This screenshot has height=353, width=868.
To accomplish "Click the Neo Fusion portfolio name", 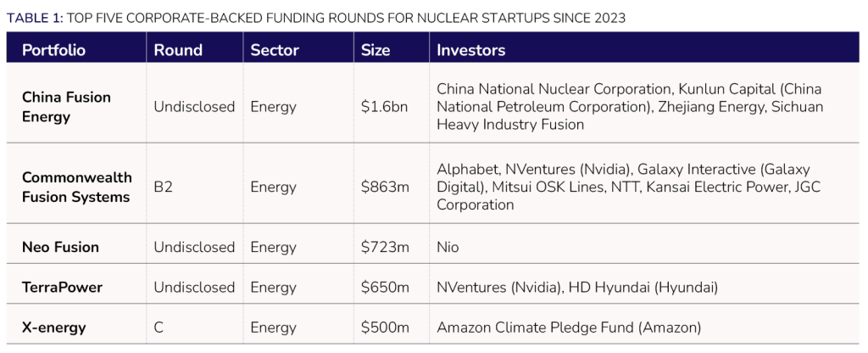I will pyautogui.click(x=60, y=247).
